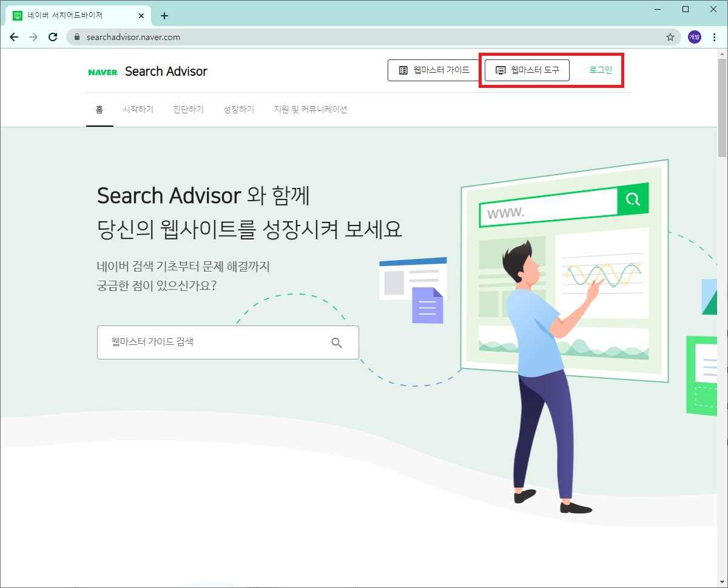Click the scrollbar down arrow
This screenshot has width=728, height=588.
pyautogui.click(x=722, y=582)
